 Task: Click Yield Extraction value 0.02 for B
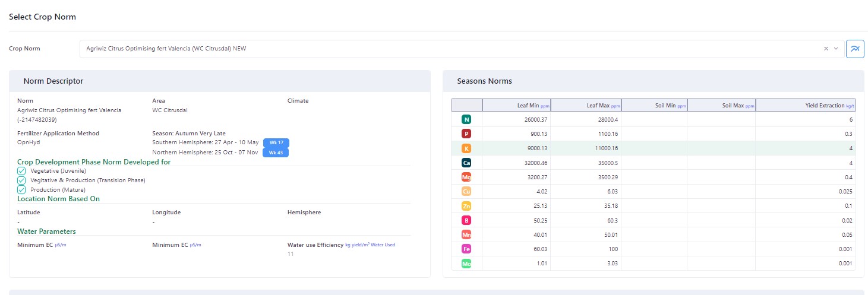tap(847, 220)
